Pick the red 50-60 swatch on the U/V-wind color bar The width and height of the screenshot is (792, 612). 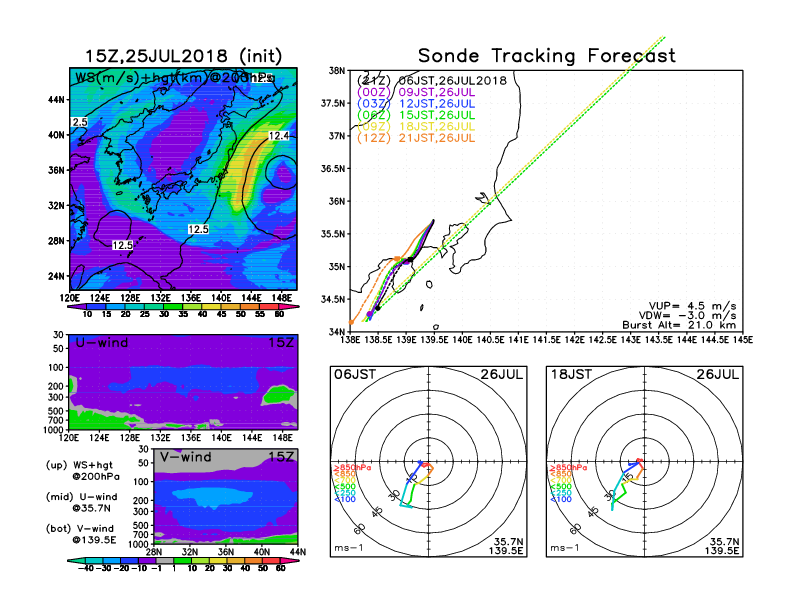(x=272, y=560)
